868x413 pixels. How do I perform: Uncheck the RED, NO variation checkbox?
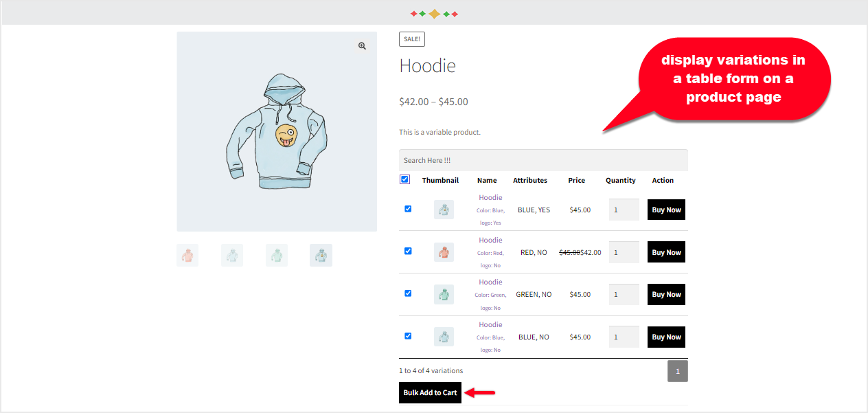click(x=408, y=251)
